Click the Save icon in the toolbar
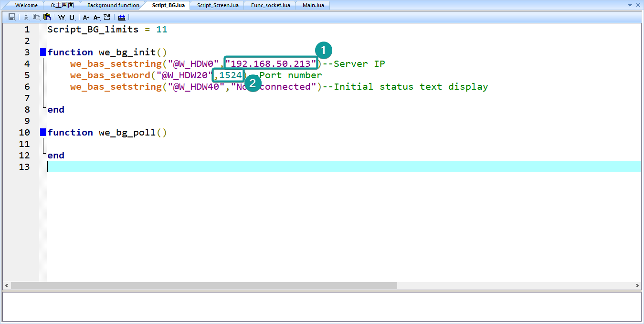The image size is (644, 324). pos(11,17)
